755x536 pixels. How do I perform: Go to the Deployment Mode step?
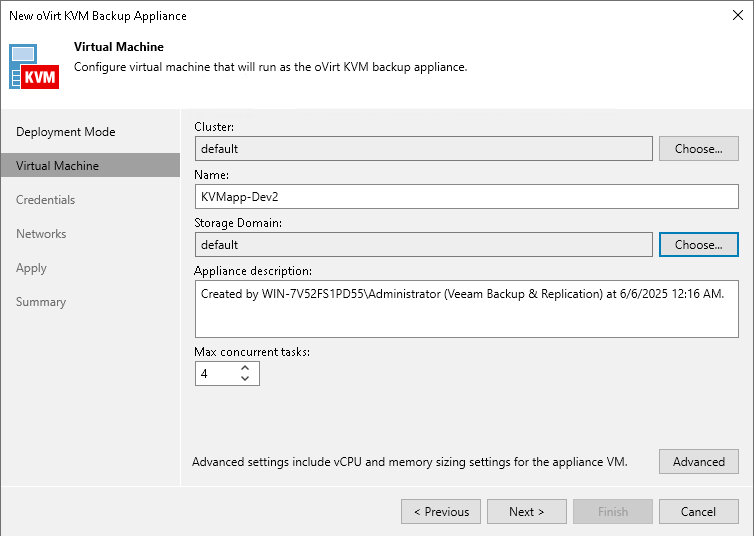(x=66, y=132)
